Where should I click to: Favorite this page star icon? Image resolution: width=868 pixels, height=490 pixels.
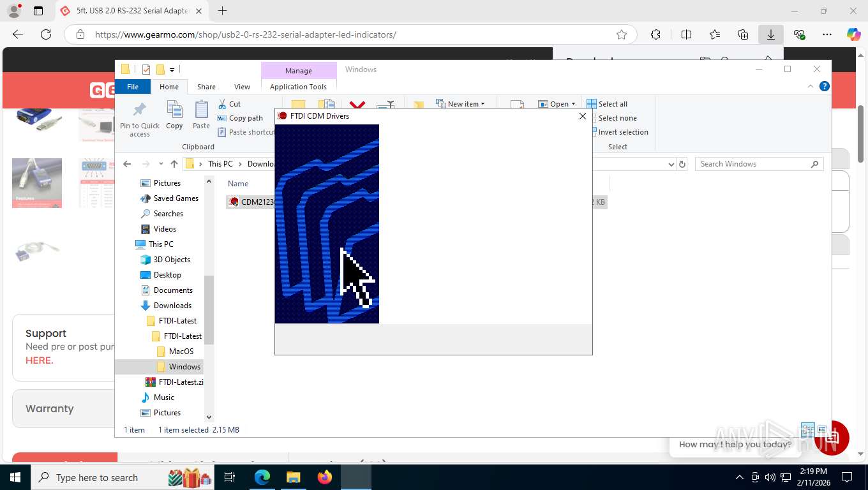point(622,34)
